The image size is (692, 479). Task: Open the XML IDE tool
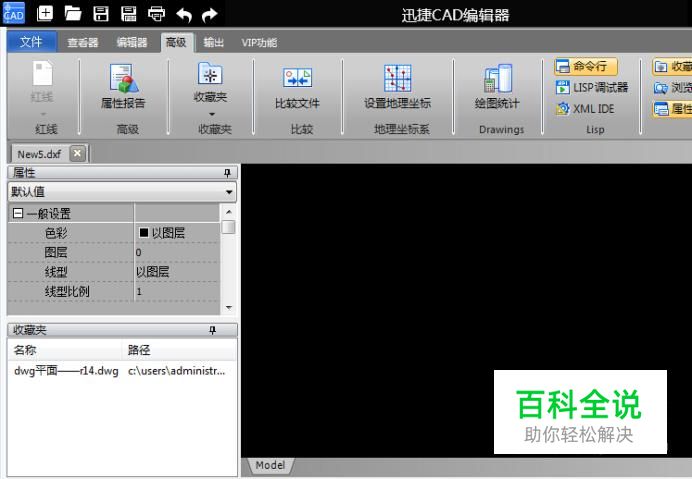(x=585, y=109)
